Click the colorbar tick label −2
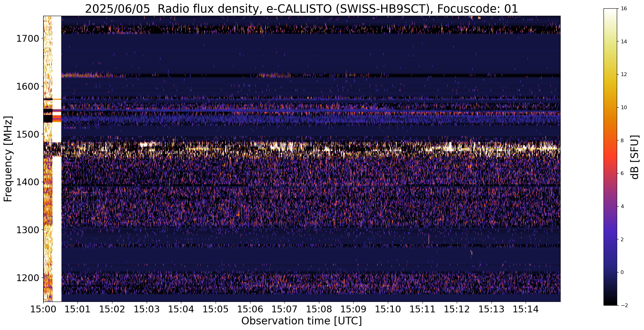The width and height of the screenshot is (644, 330). coord(624,306)
